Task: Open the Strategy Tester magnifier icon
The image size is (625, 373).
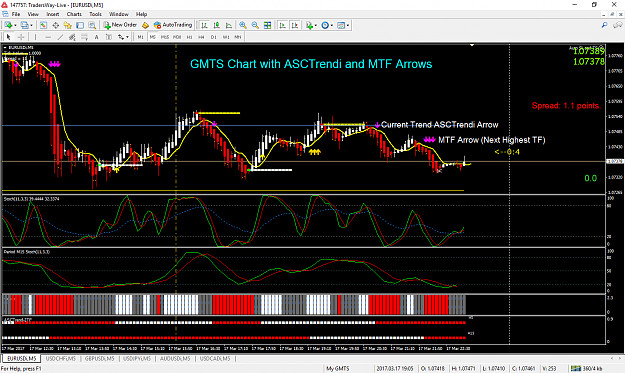Action: click(x=92, y=25)
